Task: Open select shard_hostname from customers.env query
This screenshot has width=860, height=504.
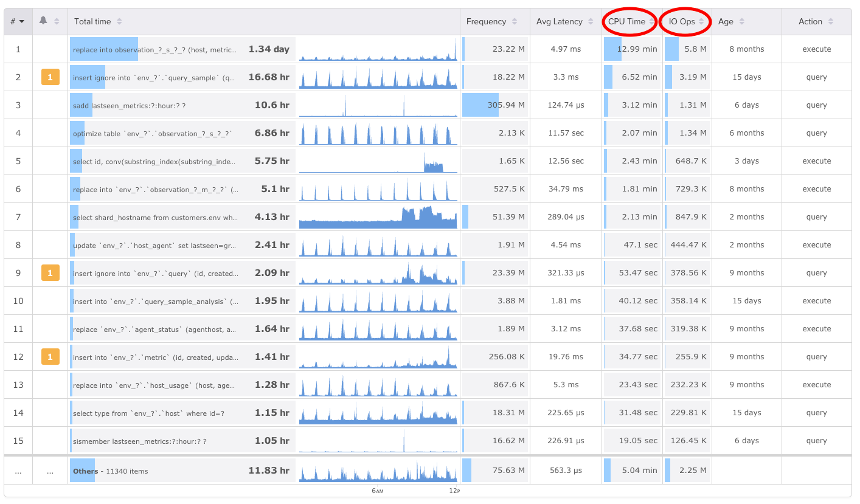Action: tap(155, 218)
